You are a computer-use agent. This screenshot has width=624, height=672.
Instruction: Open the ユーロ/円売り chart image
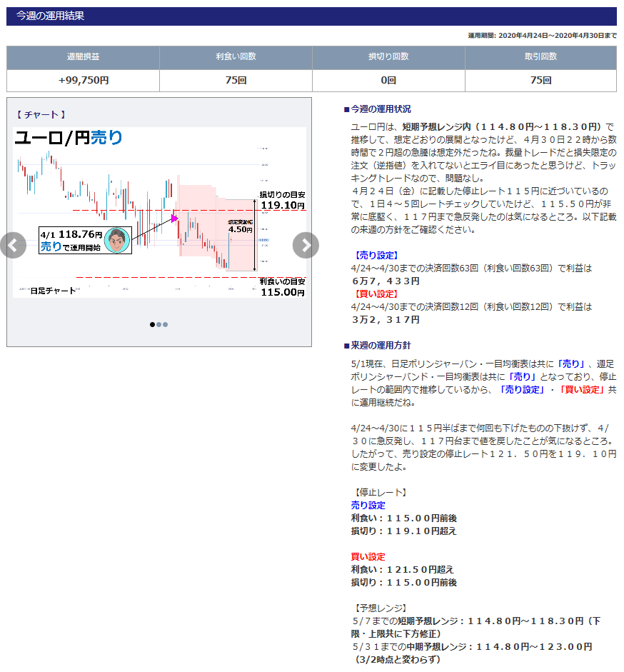click(x=159, y=212)
